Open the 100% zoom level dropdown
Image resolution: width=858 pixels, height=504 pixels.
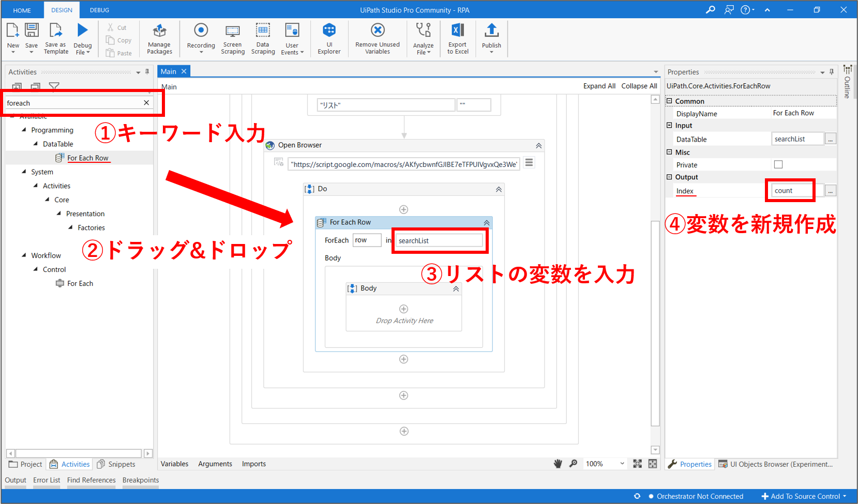[x=622, y=464]
